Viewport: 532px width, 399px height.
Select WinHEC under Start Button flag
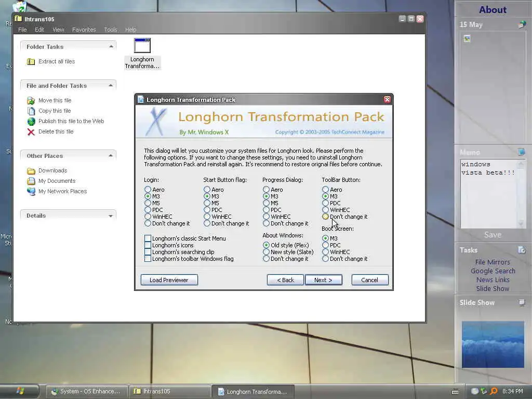[x=207, y=217]
